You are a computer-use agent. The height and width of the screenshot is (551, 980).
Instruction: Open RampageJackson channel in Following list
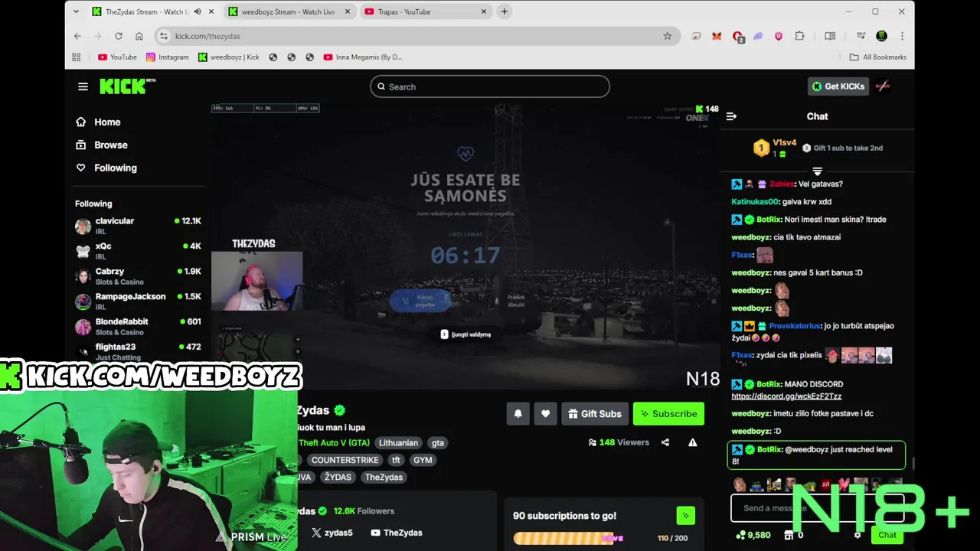[x=138, y=302]
